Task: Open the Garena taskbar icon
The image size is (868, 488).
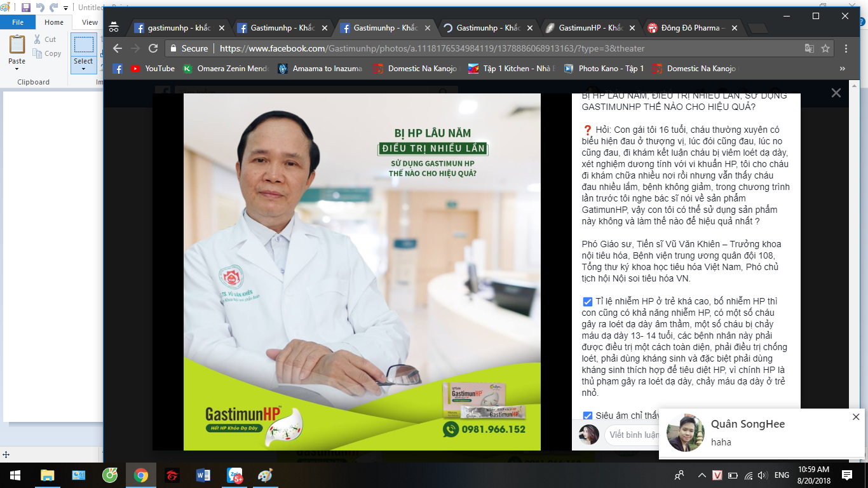Action: (172, 475)
